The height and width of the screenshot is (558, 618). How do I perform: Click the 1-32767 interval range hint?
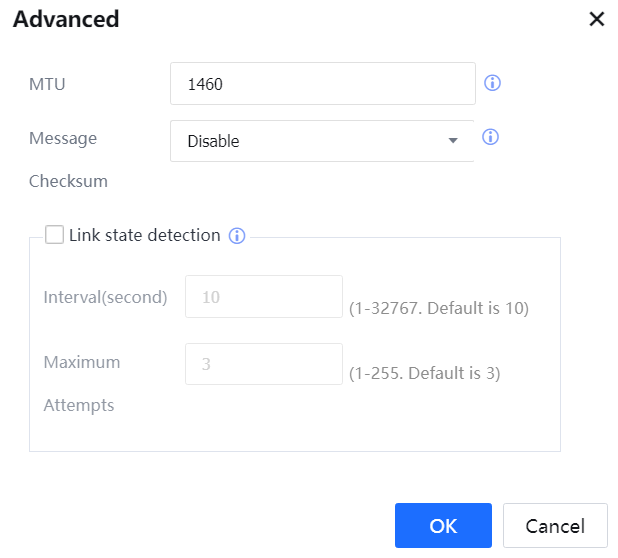point(438,307)
